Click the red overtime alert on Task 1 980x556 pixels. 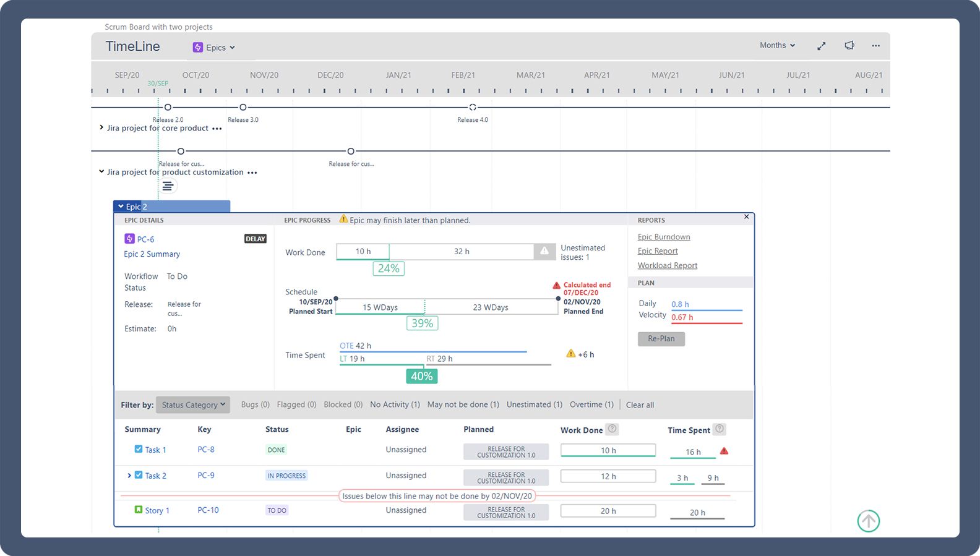click(x=724, y=451)
